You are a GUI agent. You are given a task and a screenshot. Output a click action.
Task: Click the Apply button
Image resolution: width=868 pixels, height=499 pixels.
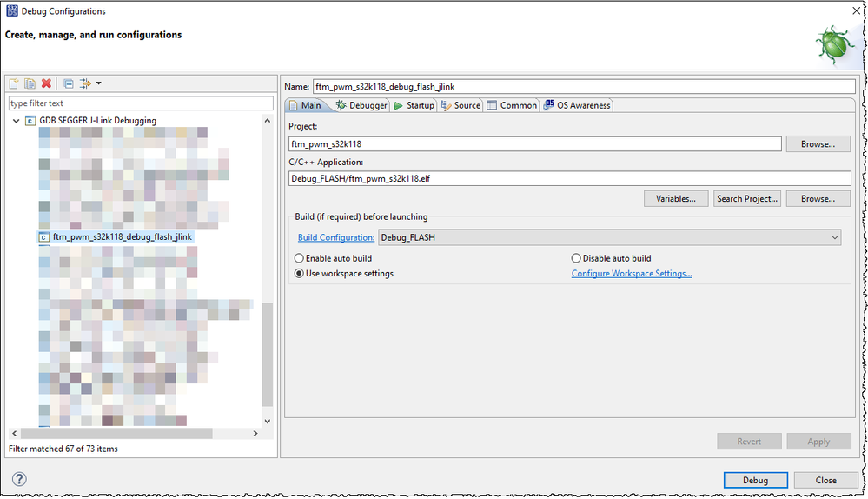pyautogui.click(x=818, y=442)
